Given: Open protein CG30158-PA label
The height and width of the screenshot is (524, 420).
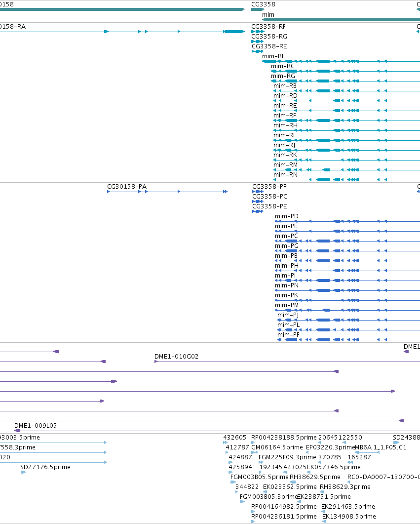Looking at the screenshot, I should coord(126,187).
